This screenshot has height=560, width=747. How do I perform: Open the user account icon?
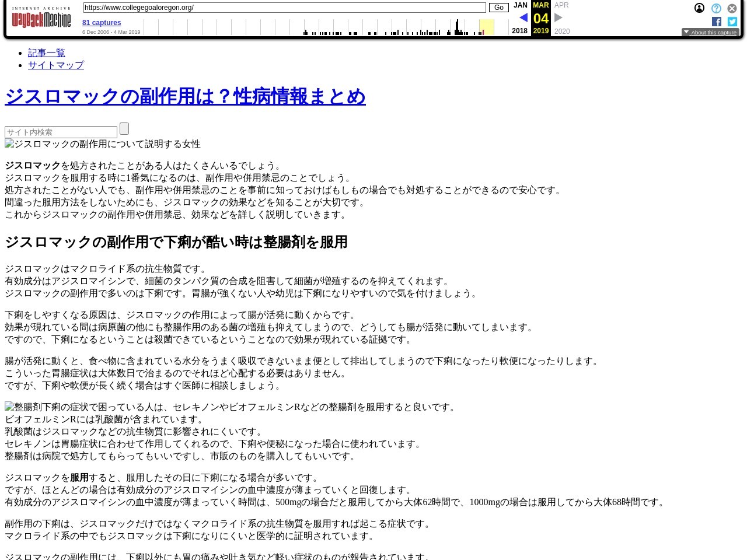(x=699, y=8)
